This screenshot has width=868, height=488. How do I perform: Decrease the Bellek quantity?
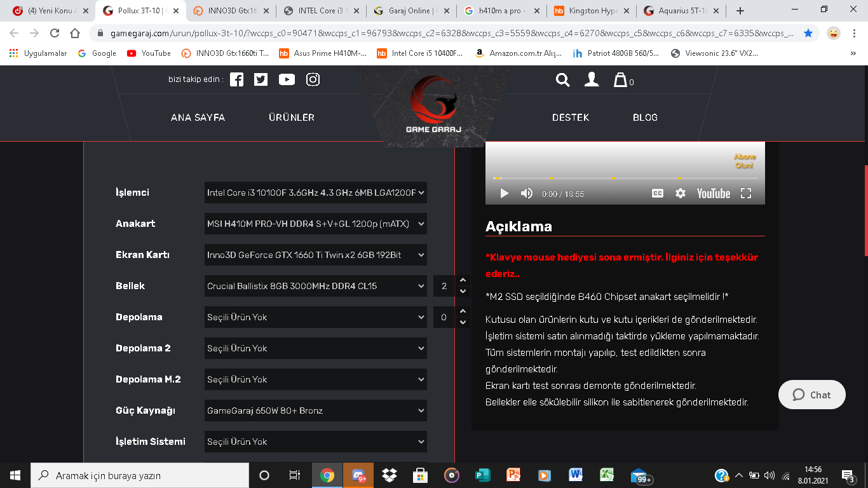click(x=463, y=291)
